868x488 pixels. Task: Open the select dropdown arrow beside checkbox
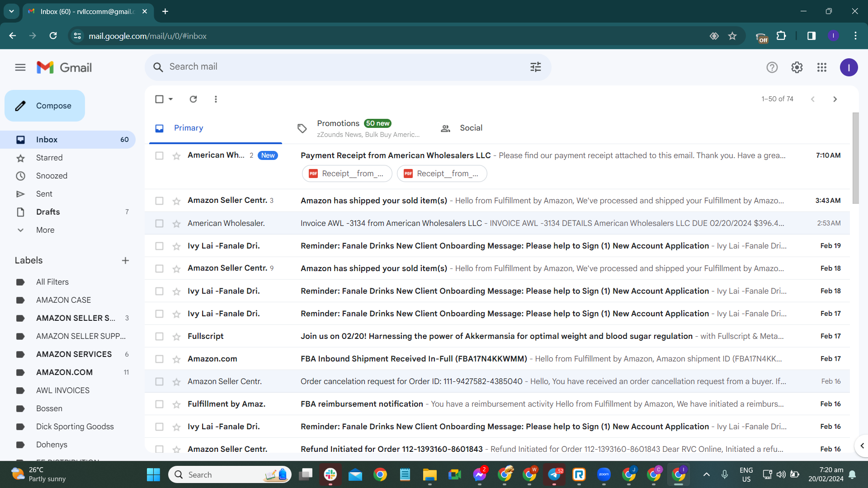click(170, 99)
